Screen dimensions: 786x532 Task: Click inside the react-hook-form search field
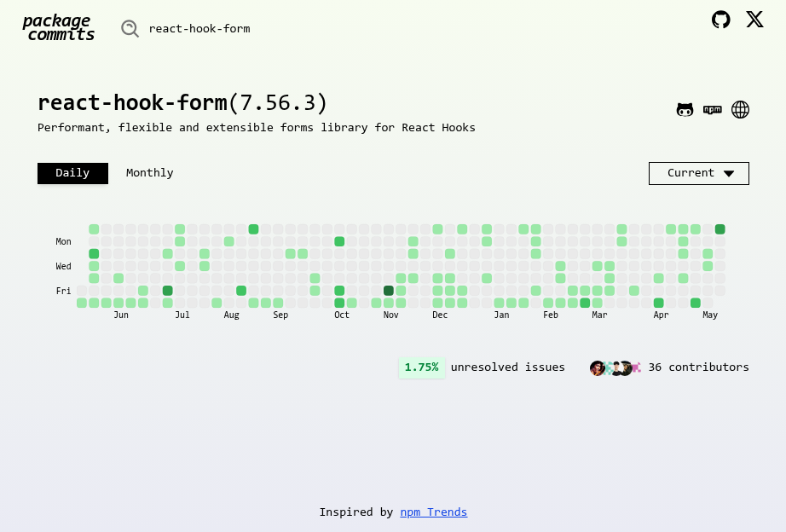(199, 28)
